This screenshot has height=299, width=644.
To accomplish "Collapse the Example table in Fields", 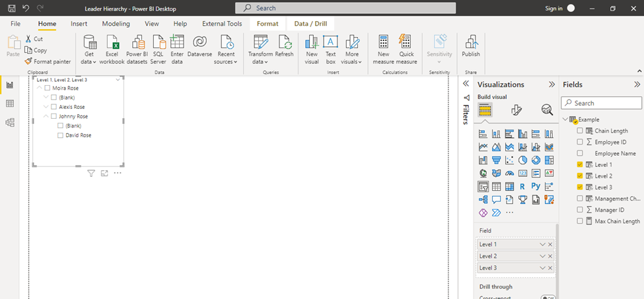I will [x=565, y=119].
